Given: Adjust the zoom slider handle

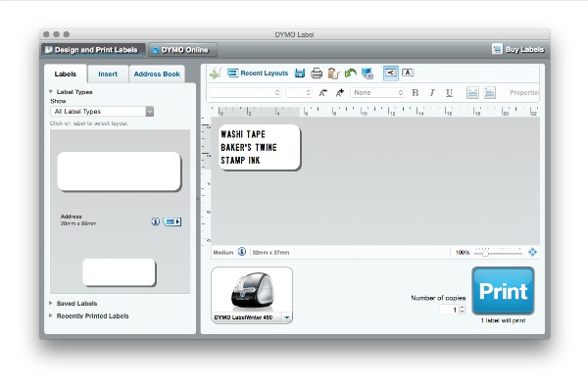Looking at the screenshot, I should click(x=485, y=253).
